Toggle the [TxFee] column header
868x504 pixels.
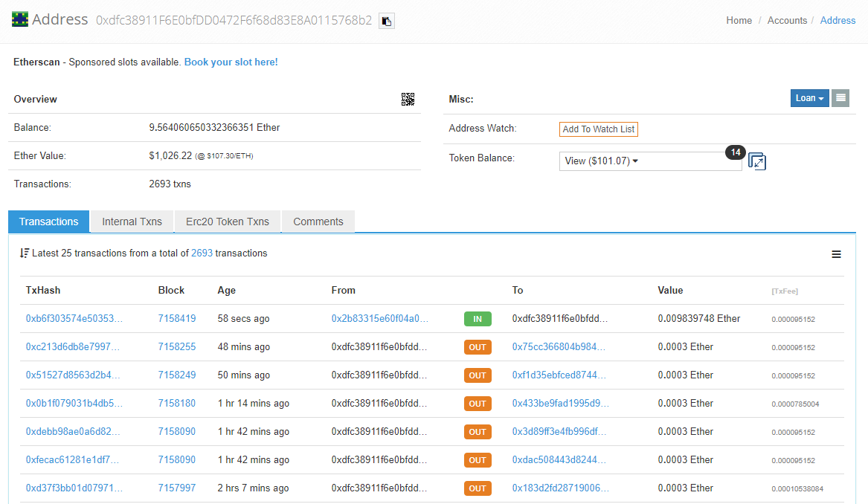[785, 291]
